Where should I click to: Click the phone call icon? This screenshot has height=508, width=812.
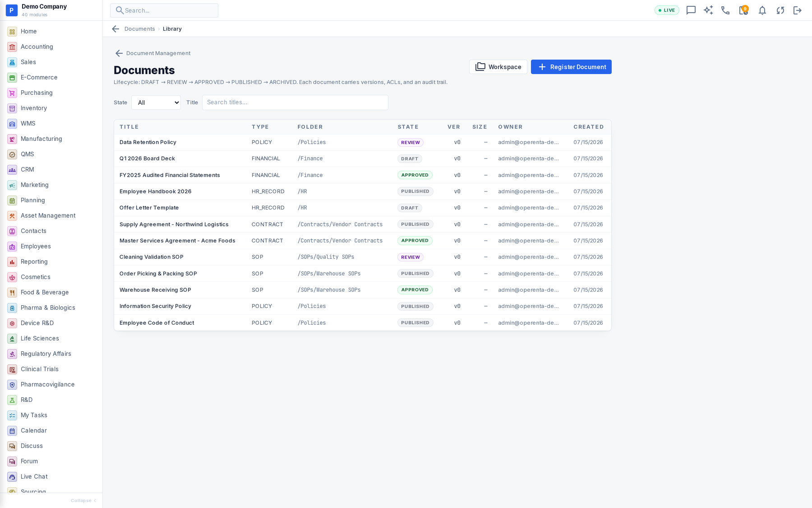(x=725, y=10)
